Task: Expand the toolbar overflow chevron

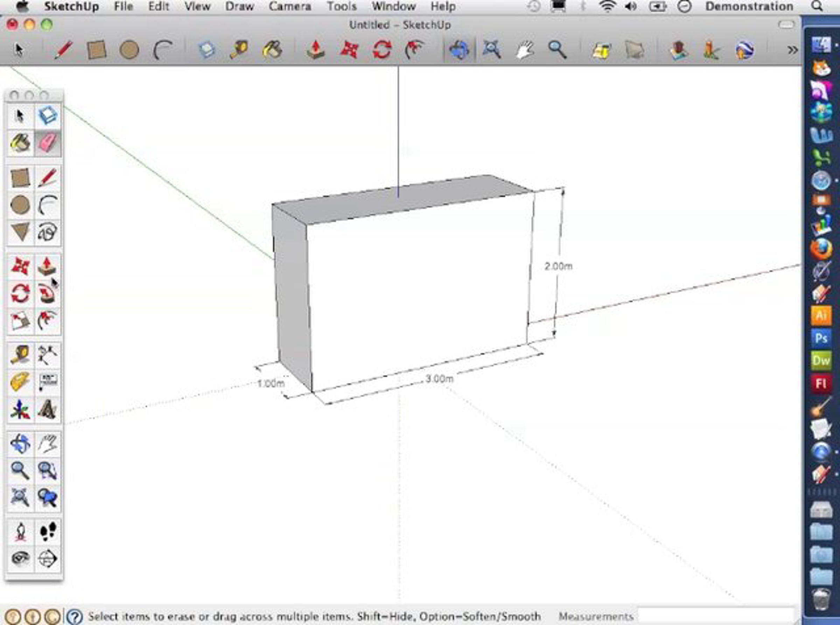Action: tap(792, 50)
